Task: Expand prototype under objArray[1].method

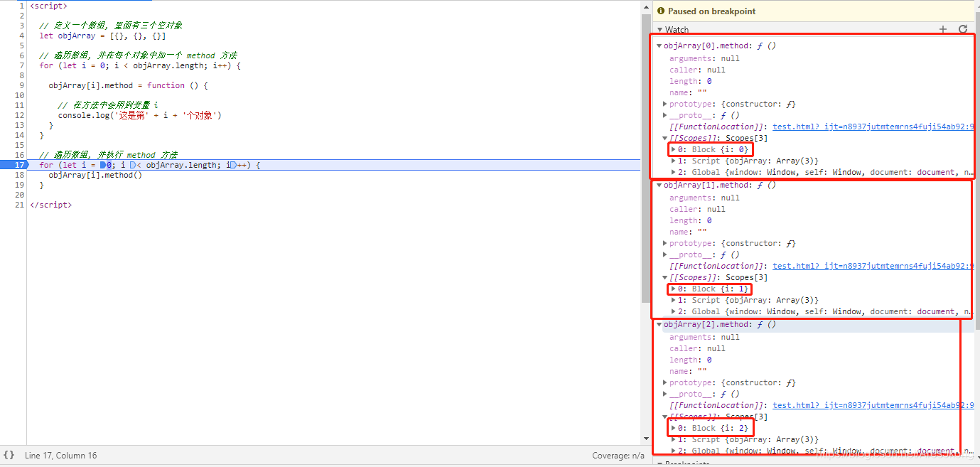Action: [665, 243]
